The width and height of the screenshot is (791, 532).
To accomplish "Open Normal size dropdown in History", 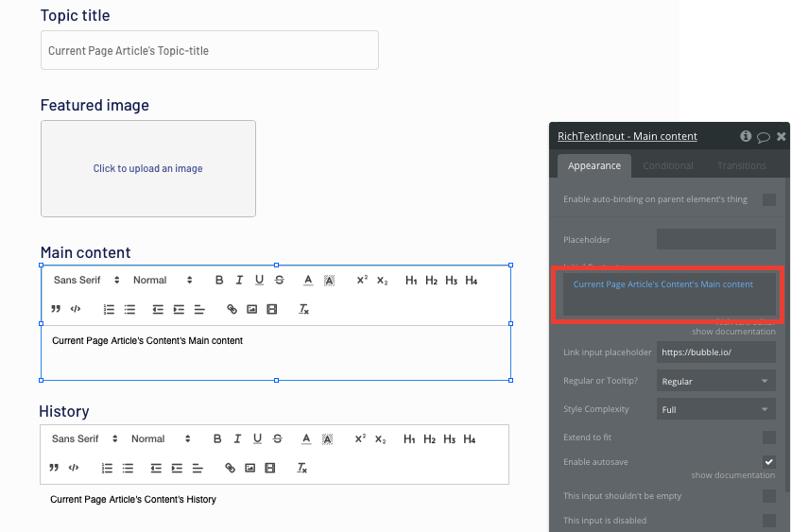I will point(161,438).
